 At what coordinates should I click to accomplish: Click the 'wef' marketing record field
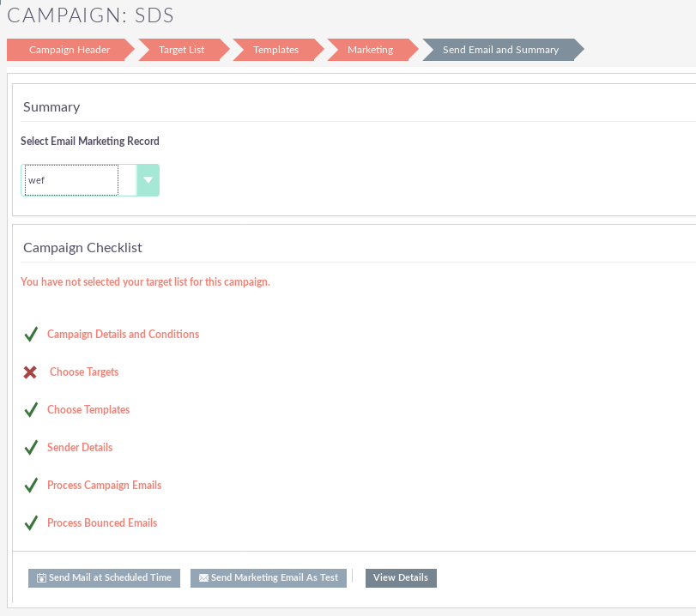(x=71, y=180)
